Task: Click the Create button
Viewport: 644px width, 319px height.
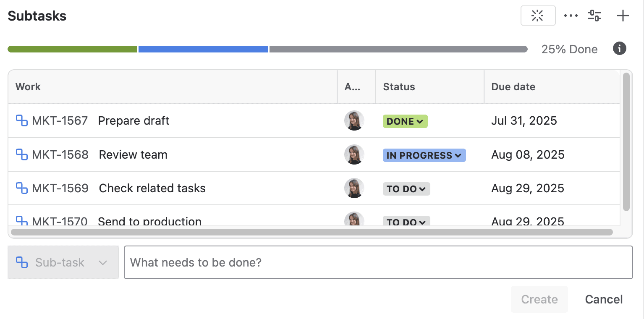Action: 539,299
